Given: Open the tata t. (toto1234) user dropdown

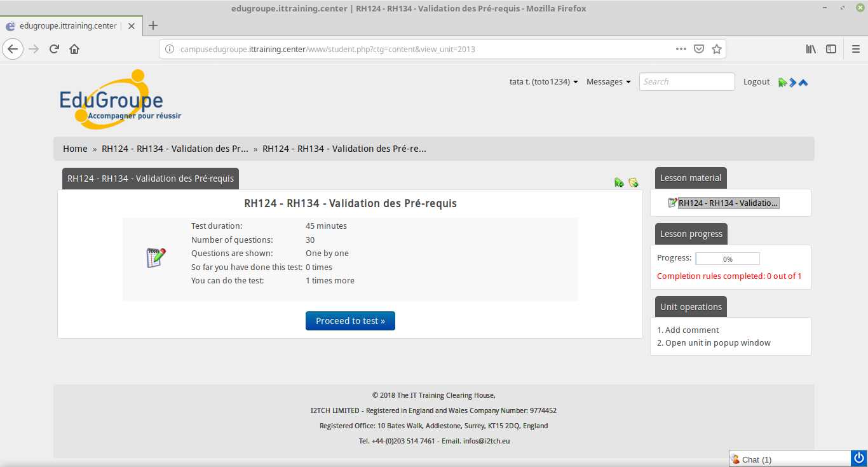Looking at the screenshot, I should click(543, 82).
